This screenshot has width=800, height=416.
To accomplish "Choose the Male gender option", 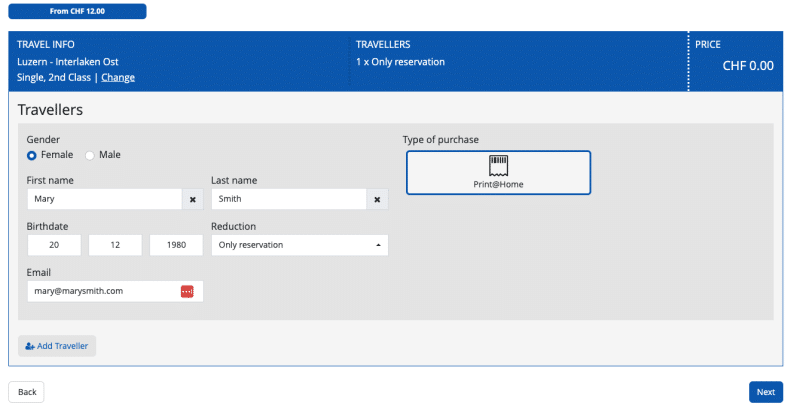I will click(x=90, y=155).
